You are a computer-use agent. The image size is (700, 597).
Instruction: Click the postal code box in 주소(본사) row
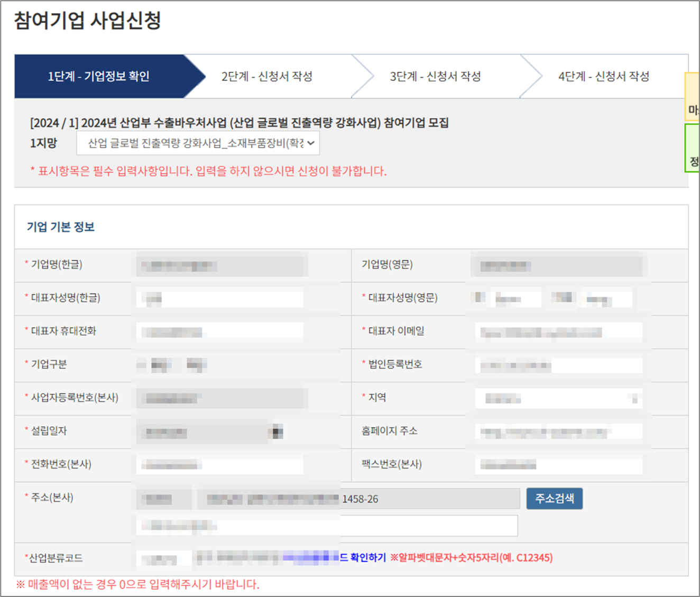coord(164,499)
